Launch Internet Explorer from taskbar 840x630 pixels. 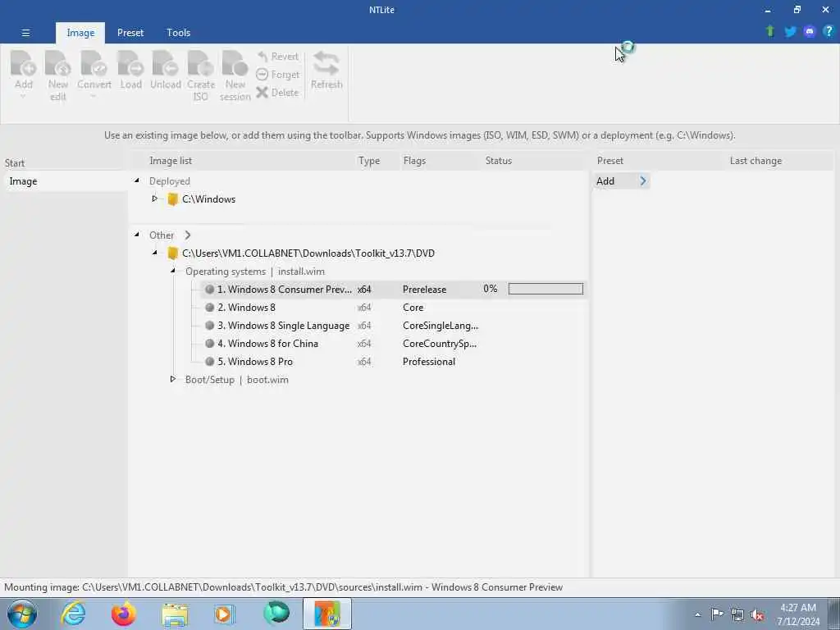coord(73,614)
